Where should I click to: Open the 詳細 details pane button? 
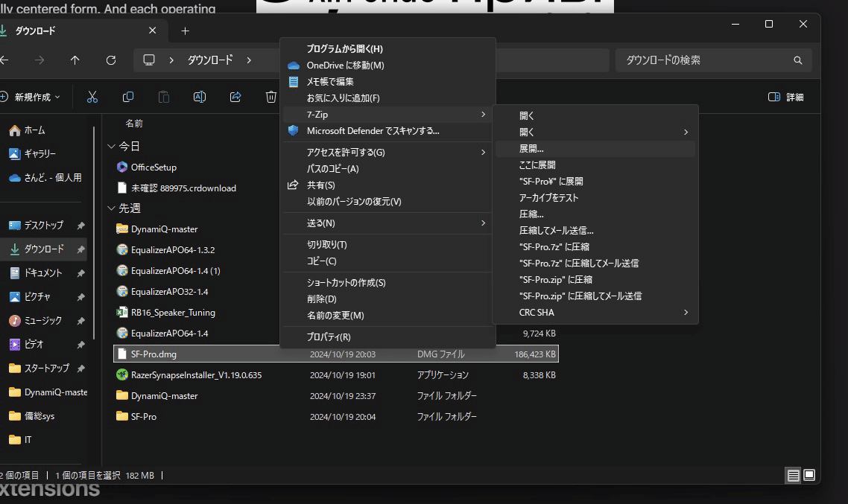pyautogui.click(x=786, y=98)
